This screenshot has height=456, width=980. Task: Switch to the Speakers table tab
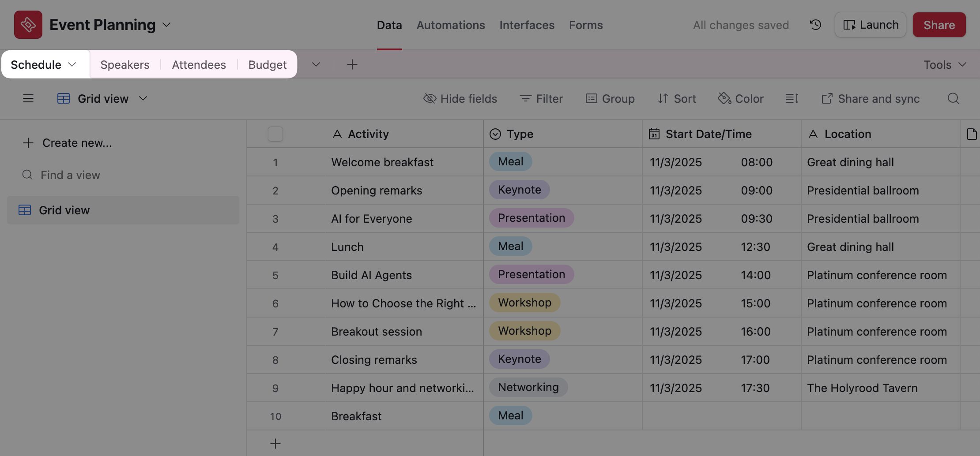click(125, 64)
